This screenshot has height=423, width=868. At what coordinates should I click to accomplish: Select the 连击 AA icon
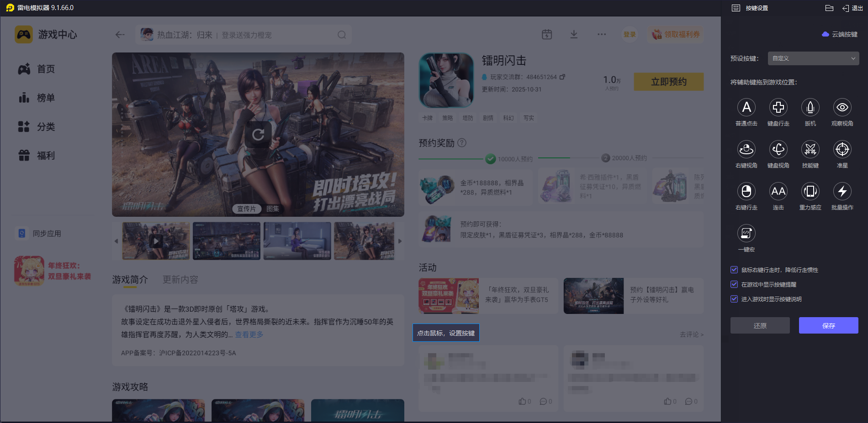778,192
